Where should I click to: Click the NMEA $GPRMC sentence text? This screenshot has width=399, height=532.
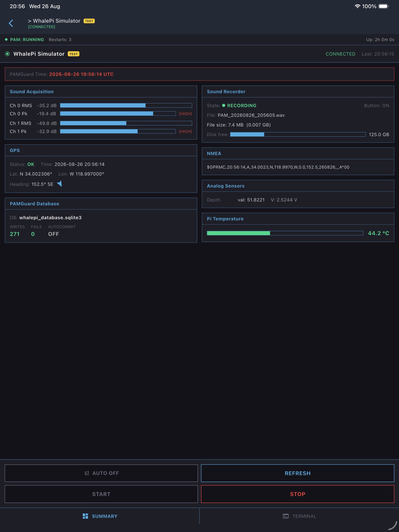[278, 167]
